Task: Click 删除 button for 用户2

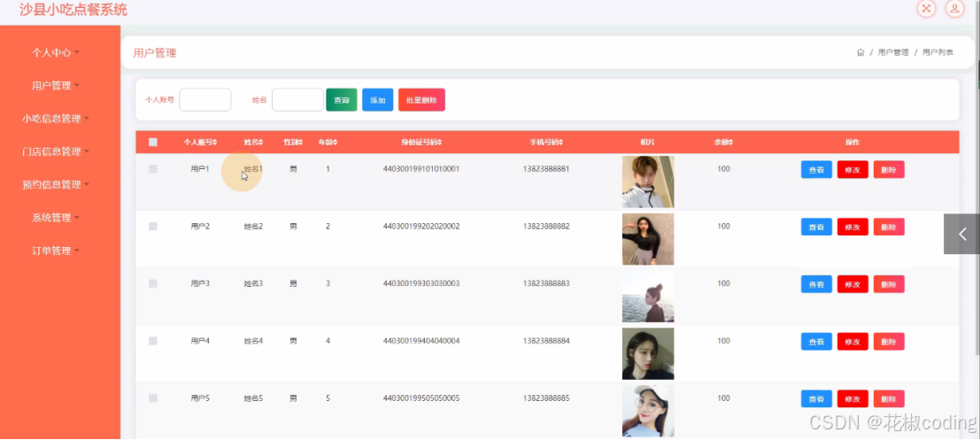Action: coord(889,227)
